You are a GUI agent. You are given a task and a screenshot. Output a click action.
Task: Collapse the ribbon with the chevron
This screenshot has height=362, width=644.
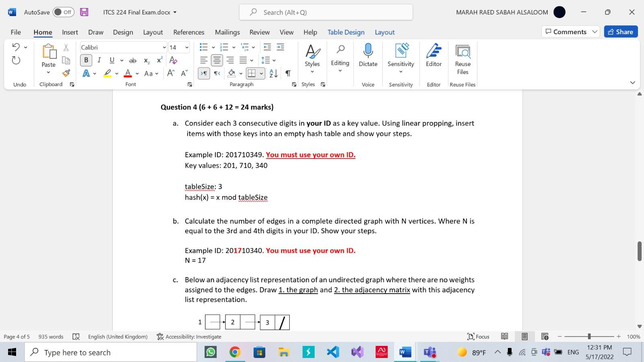coord(632,82)
